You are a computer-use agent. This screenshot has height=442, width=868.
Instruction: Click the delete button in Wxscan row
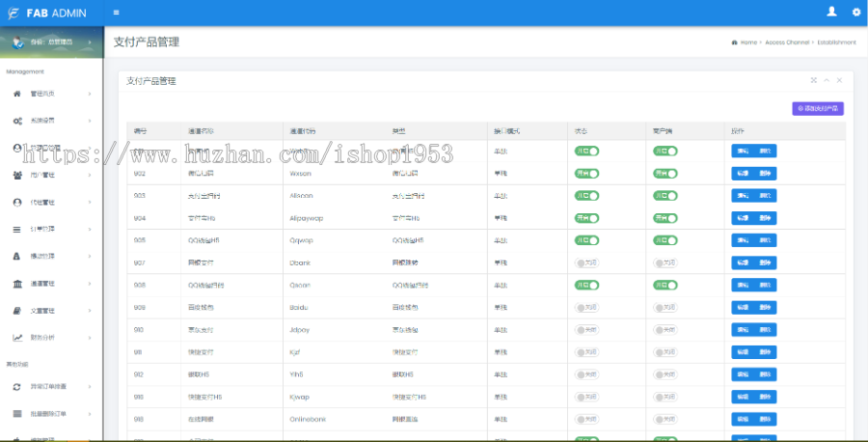pyautogui.click(x=765, y=174)
